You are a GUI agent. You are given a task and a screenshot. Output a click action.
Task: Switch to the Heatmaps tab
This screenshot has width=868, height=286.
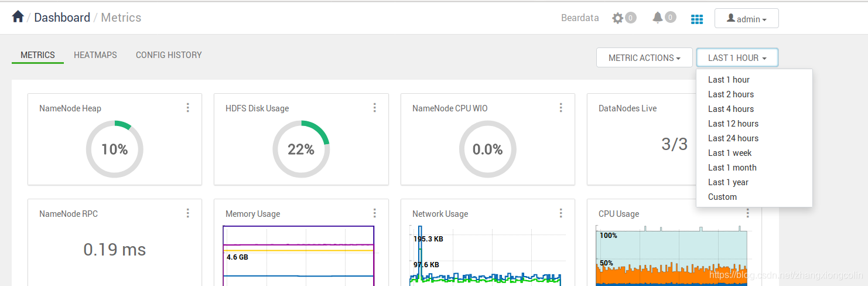coord(95,55)
